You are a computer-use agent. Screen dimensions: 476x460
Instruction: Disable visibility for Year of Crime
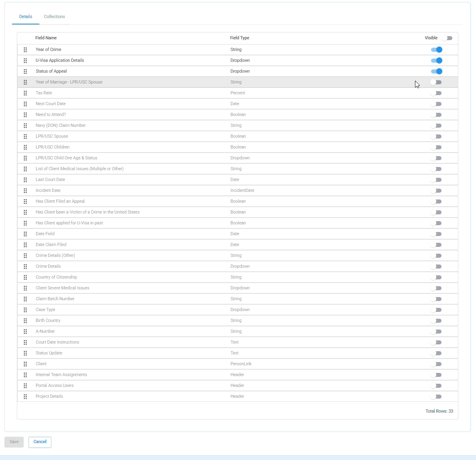[x=436, y=50]
